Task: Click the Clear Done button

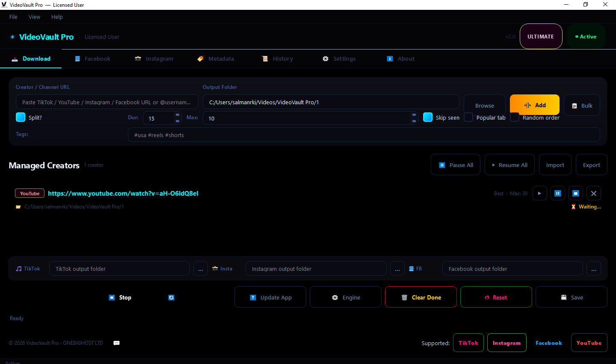Action: pyautogui.click(x=421, y=297)
